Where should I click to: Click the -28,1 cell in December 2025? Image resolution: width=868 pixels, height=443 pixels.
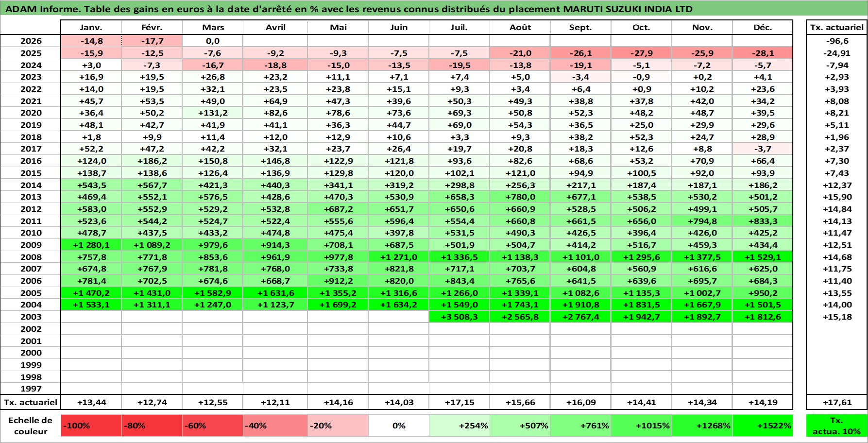point(763,53)
